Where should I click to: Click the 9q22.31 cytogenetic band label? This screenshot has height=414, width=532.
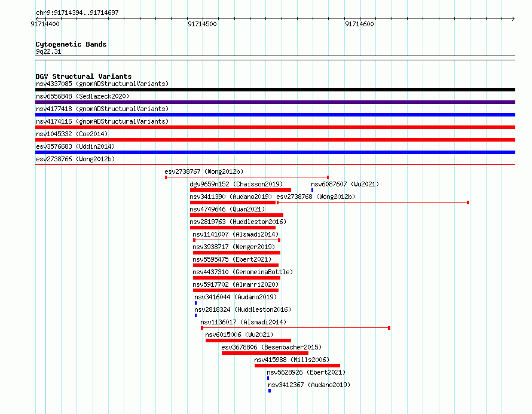click(x=48, y=52)
